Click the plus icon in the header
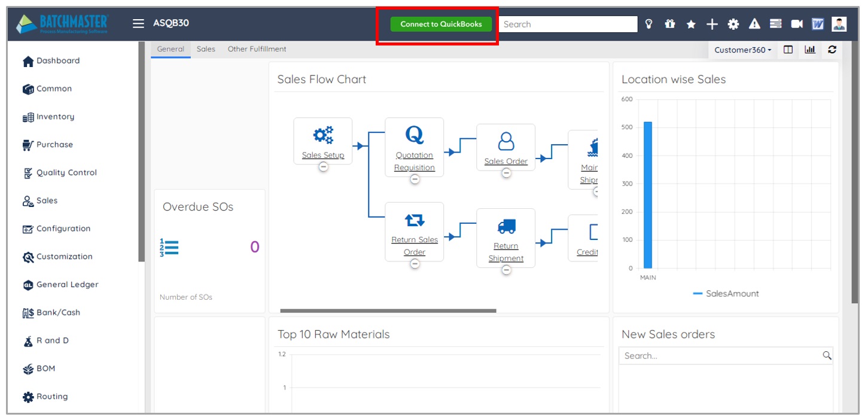Image resolution: width=868 pixels, height=420 pixels. (x=712, y=24)
